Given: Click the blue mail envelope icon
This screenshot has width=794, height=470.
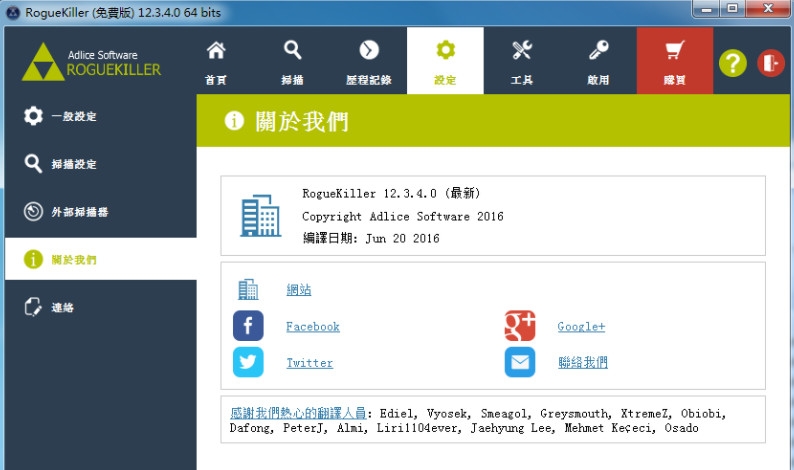Looking at the screenshot, I should click(520, 362).
